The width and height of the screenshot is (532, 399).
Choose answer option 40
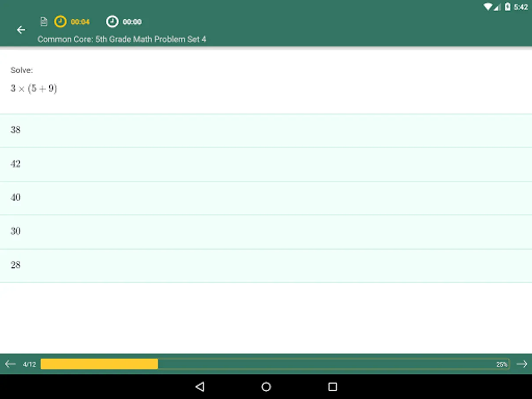(x=266, y=198)
